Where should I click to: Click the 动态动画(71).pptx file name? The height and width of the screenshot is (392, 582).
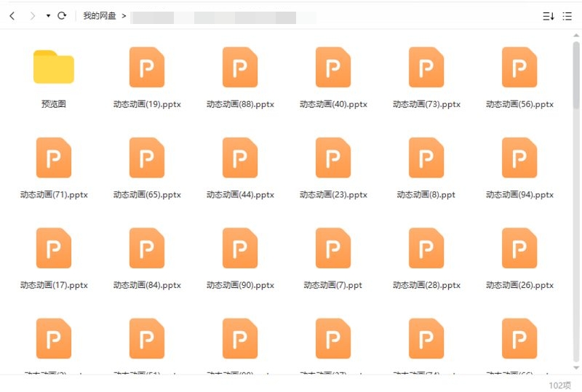(x=54, y=195)
